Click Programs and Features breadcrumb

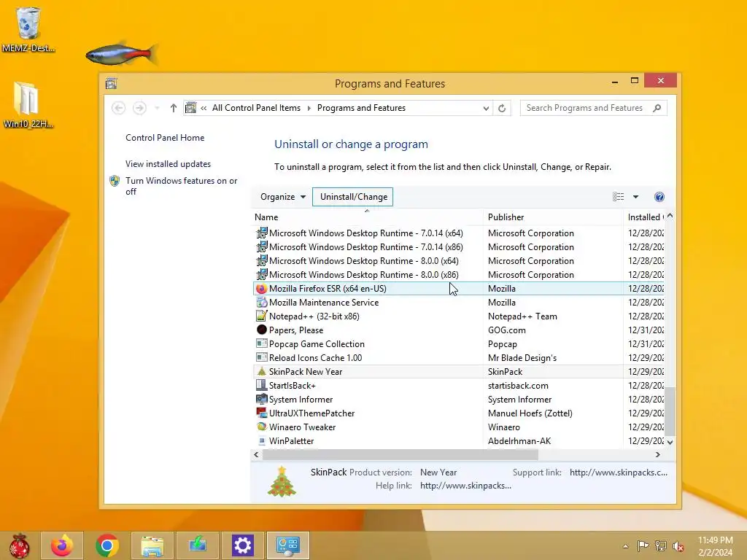point(361,108)
